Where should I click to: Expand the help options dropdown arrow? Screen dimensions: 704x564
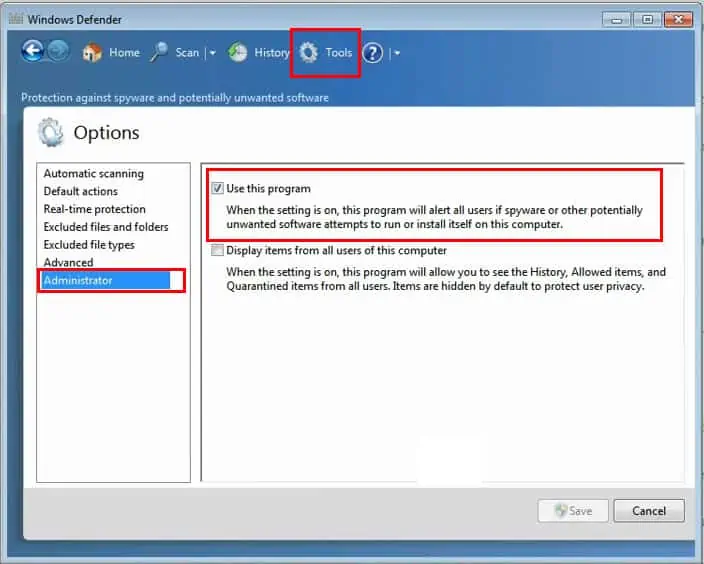coord(397,53)
